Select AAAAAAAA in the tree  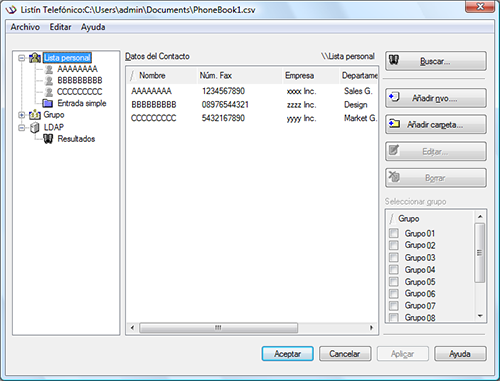click(x=77, y=69)
